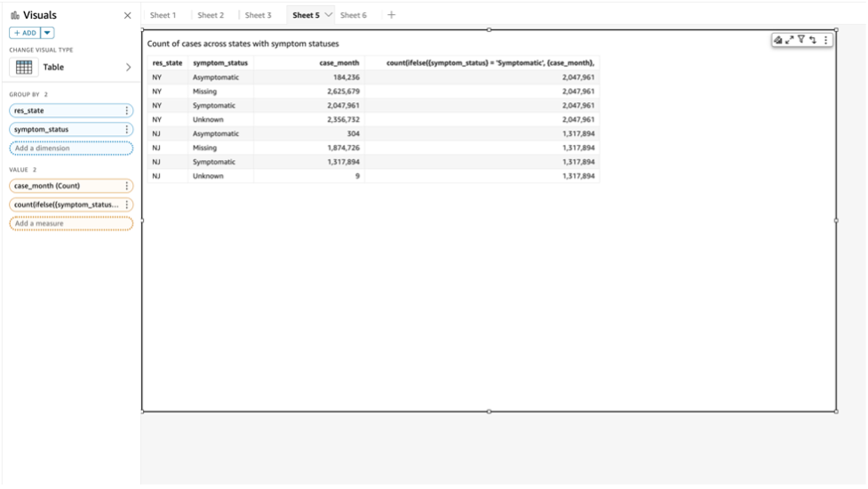This screenshot has width=868, height=489.
Task: Click the GROUP BY section label
Action: click(28, 95)
